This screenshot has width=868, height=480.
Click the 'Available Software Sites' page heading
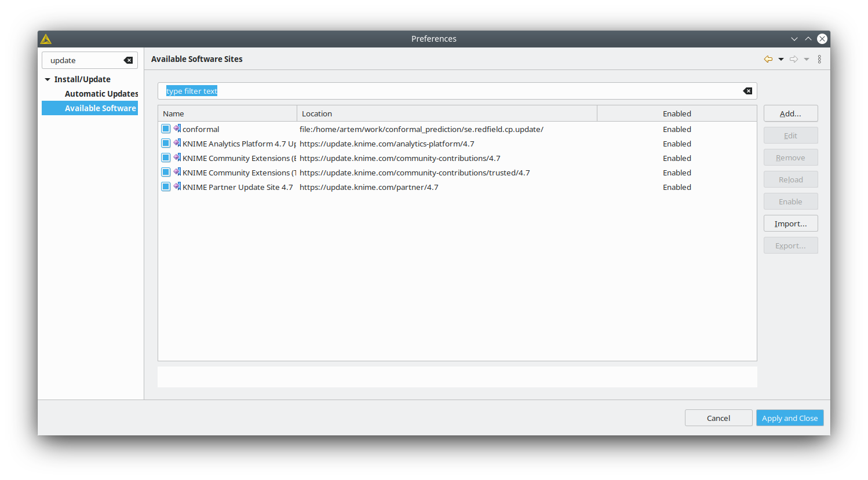tap(196, 59)
